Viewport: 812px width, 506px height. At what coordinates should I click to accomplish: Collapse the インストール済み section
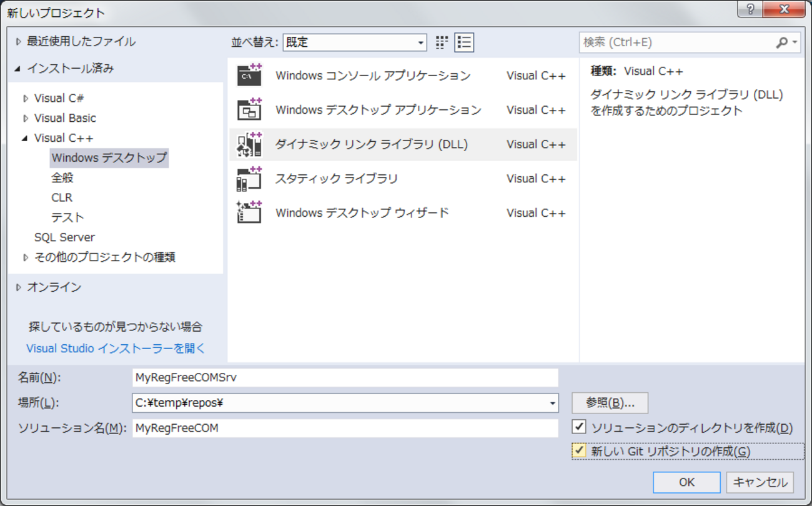pos(17,69)
